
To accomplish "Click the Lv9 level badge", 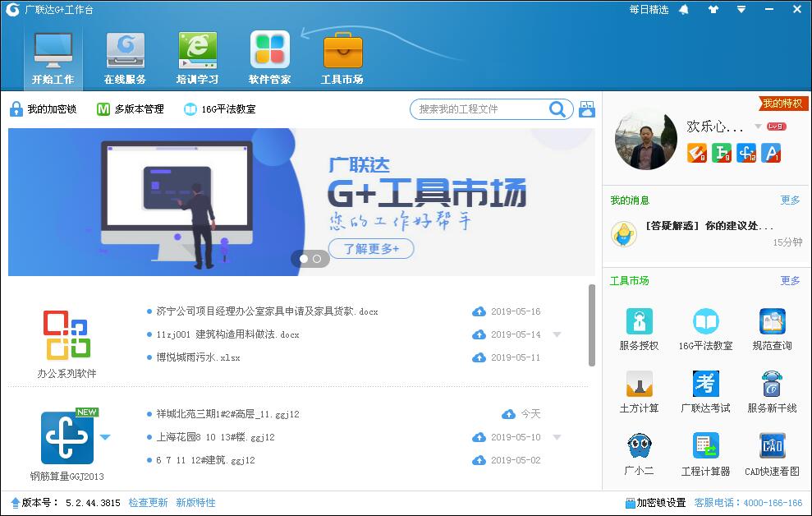I will [777, 127].
